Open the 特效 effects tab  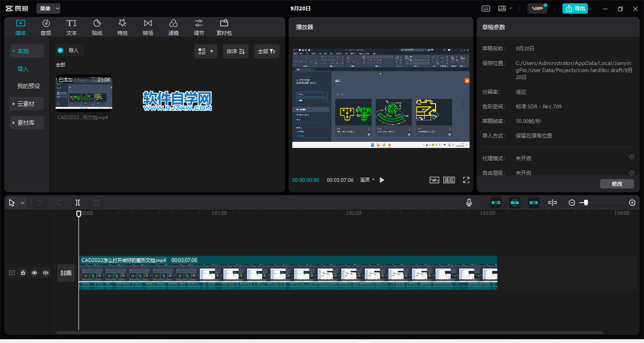coord(123,27)
